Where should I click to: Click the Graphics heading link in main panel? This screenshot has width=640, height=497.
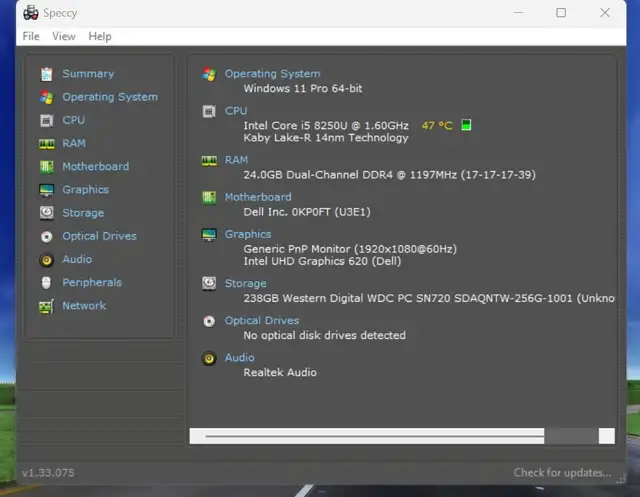point(248,234)
